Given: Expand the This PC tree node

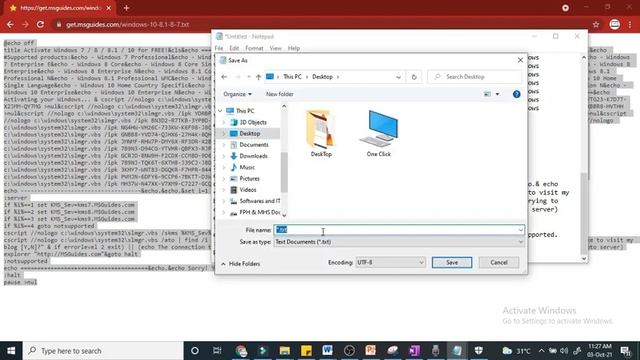Looking at the screenshot, I should [220, 111].
